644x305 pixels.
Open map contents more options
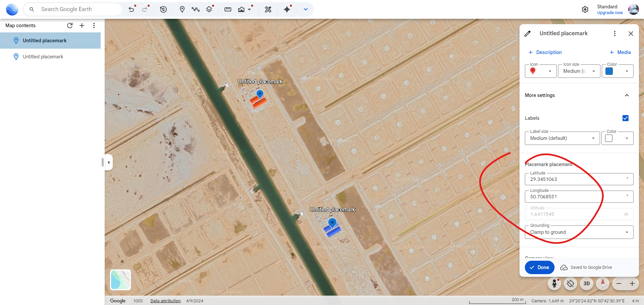click(x=94, y=26)
